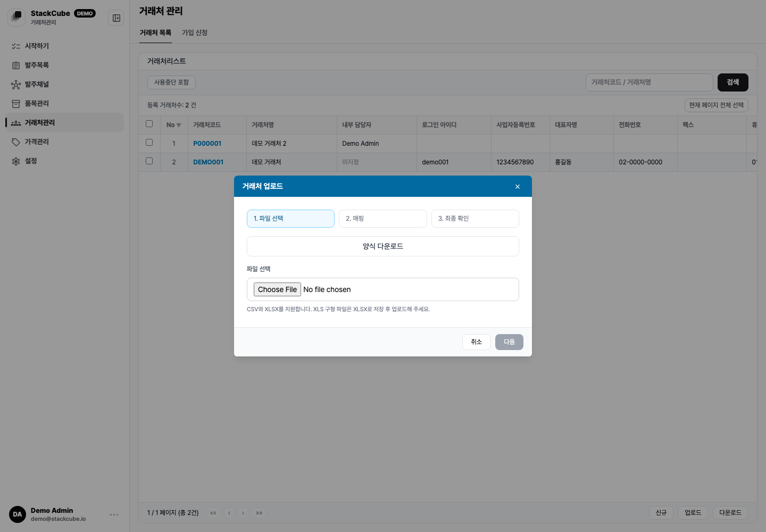Open 가격관리 tag icon in sidebar
766x532 pixels.
pos(16,142)
